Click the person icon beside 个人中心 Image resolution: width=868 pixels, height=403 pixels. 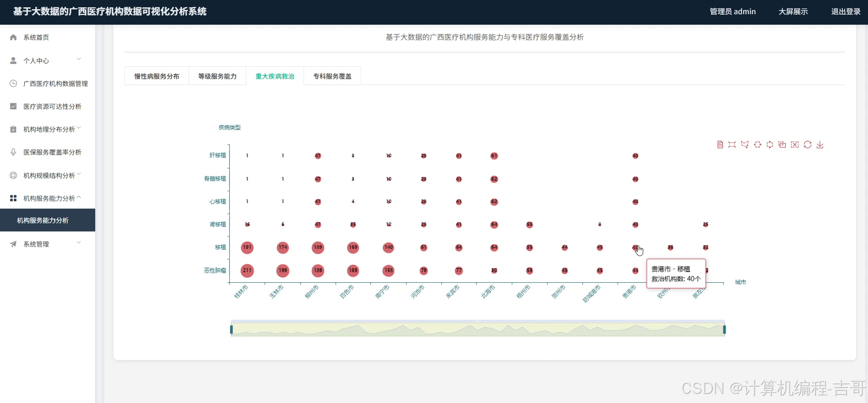click(13, 60)
